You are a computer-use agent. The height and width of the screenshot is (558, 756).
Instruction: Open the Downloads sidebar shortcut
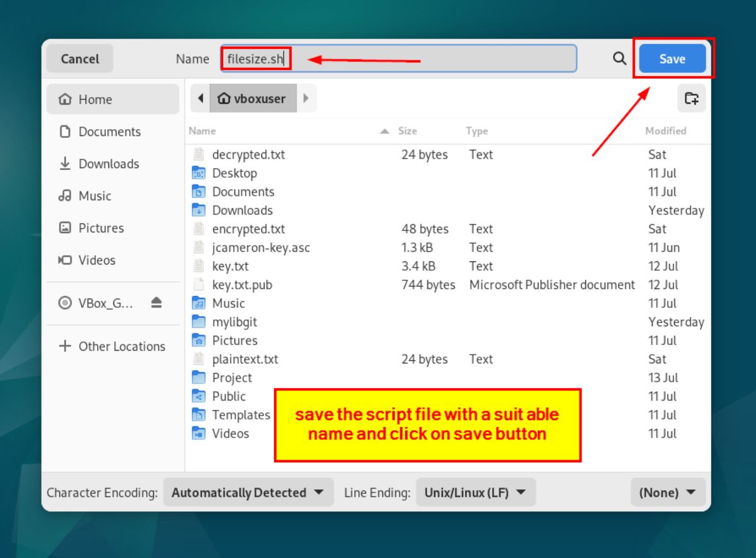click(109, 164)
